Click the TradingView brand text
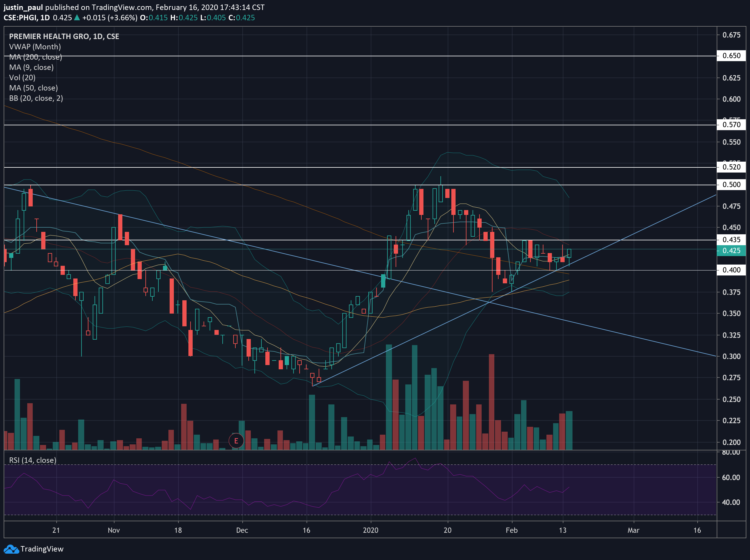The width and height of the screenshot is (750, 560). [42, 549]
